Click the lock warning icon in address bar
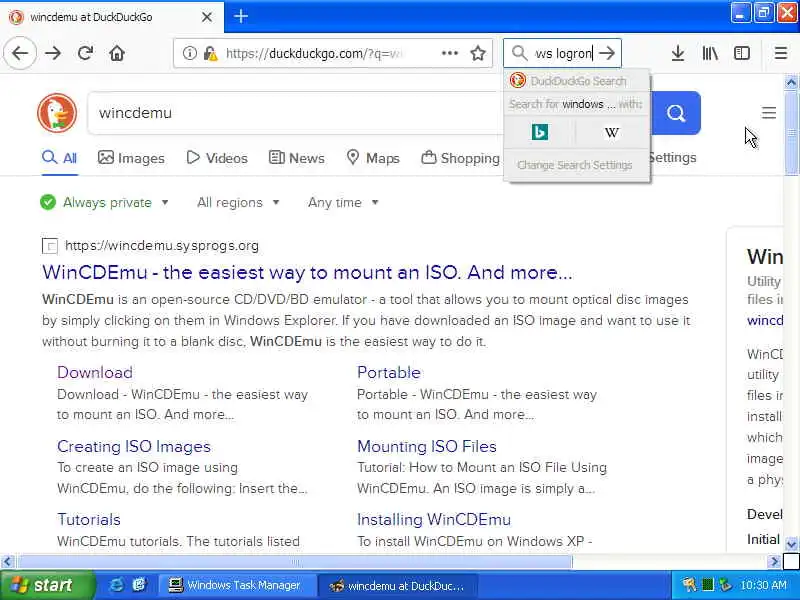 coord(210,53)
